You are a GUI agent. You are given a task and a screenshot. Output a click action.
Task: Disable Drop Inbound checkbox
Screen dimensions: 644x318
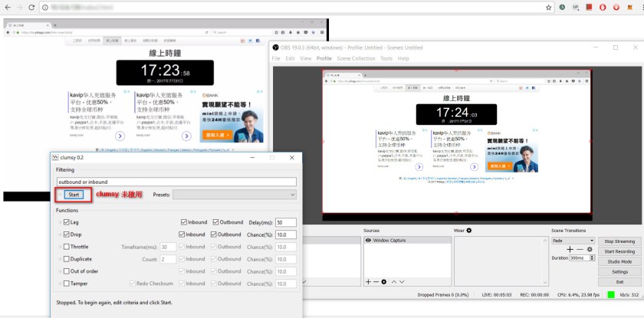[x=184, y=234]
